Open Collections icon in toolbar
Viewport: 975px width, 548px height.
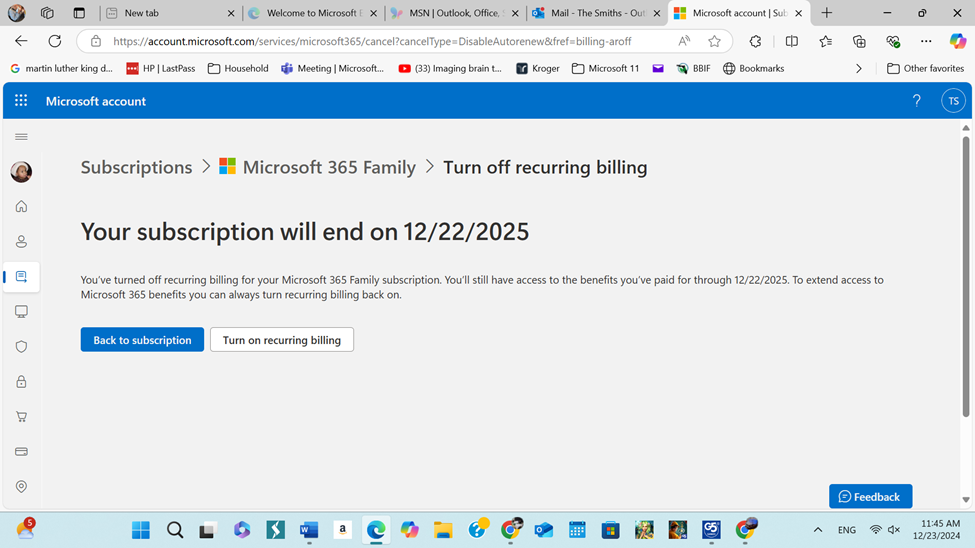(859, 41)
